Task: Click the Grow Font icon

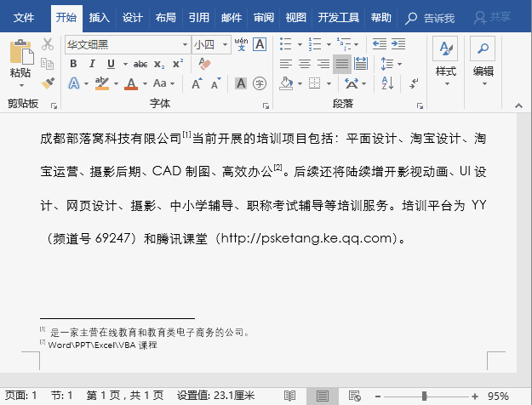Action: click(197, 83)
